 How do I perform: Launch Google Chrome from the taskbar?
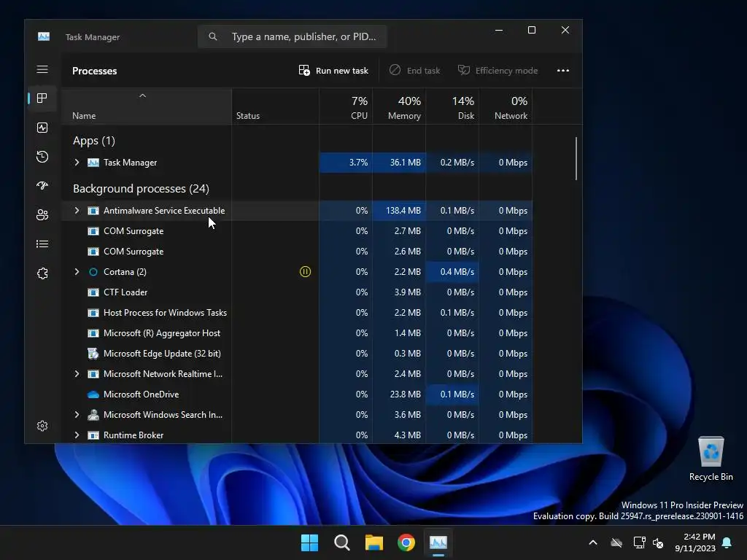(x=406, y=542)
